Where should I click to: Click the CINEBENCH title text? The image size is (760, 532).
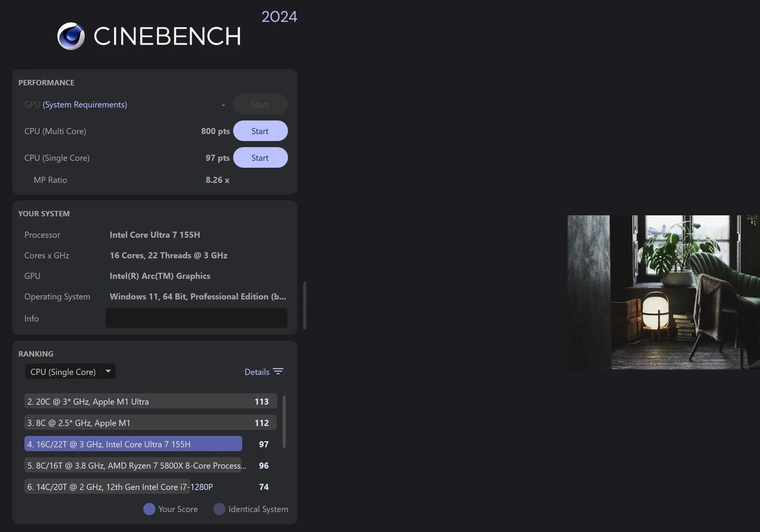tap(167, 36)
